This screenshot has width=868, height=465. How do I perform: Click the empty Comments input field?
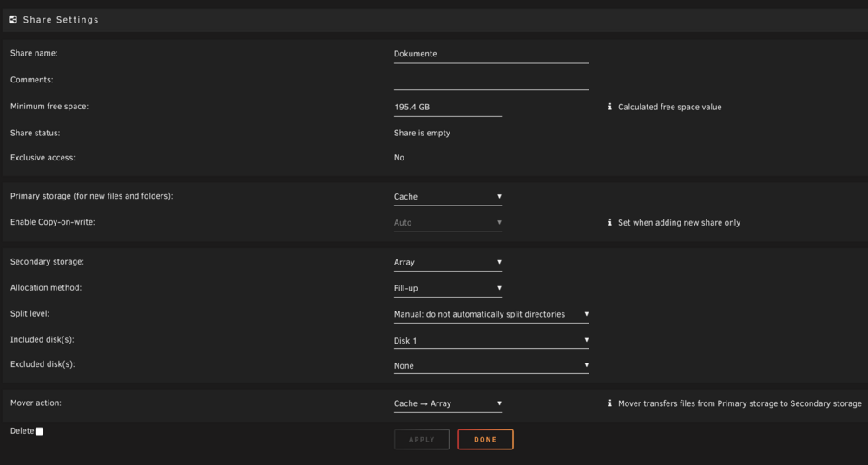point(491,81)
